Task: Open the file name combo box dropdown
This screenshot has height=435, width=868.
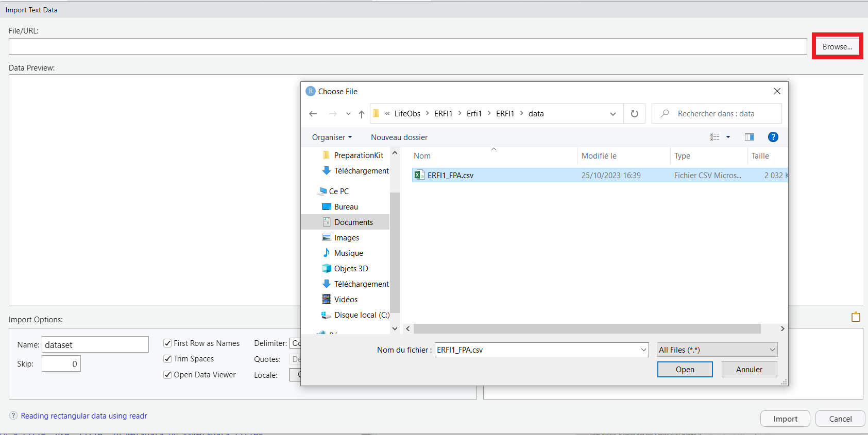Action: [x=643, y=350]
